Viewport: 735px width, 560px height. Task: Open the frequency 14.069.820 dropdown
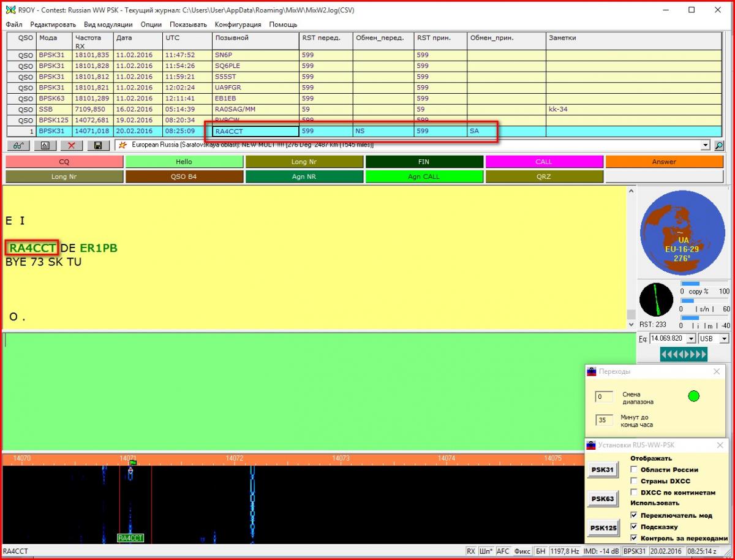click(691, 339)
